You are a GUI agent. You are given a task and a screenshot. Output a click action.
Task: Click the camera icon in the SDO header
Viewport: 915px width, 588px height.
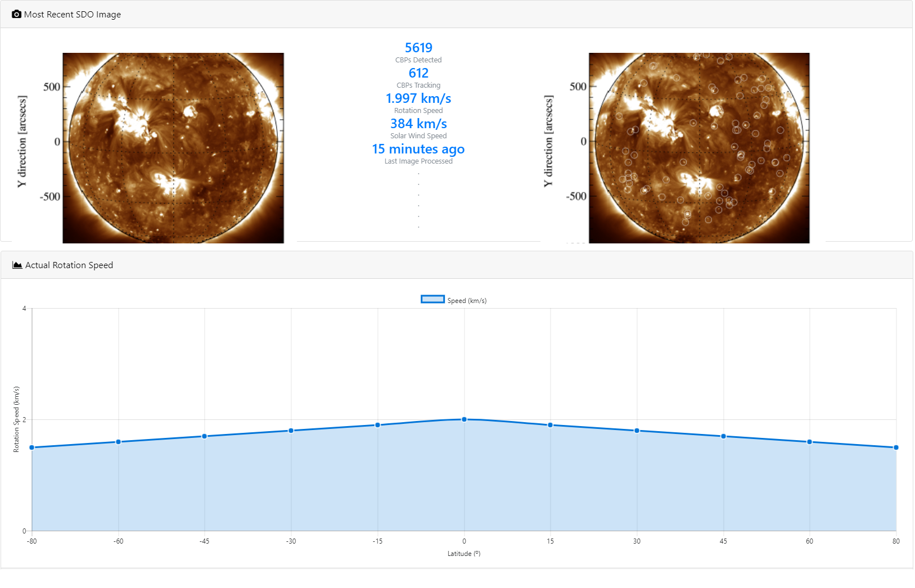[x=16, y=14]
